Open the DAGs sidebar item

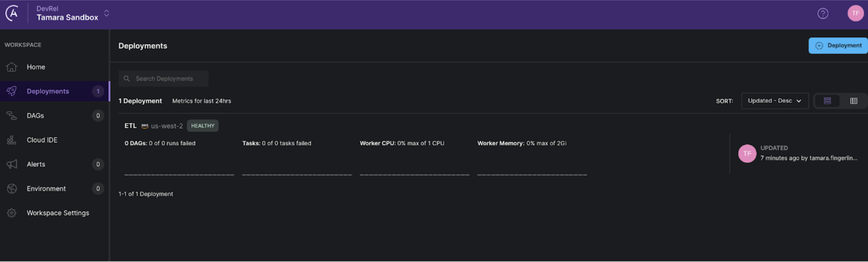[x=35, y=116]
